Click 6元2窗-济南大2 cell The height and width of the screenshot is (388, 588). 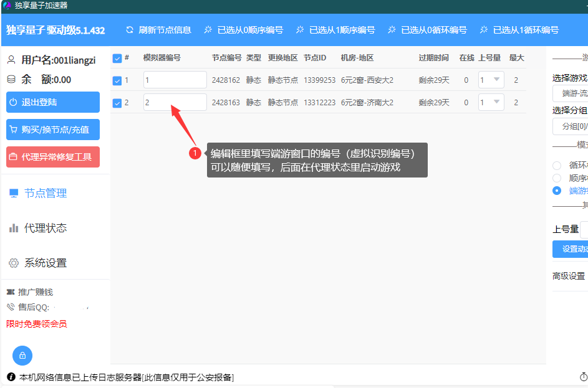[367, 103]
